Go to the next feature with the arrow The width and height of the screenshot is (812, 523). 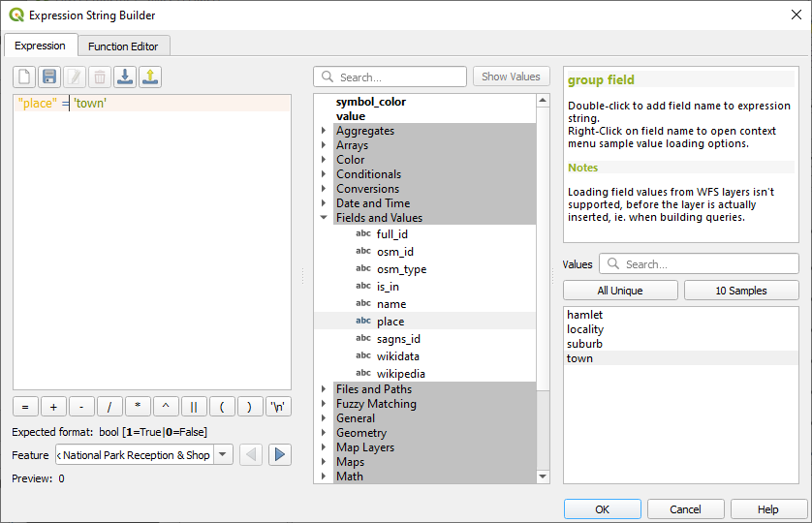click(x=280, y=454)
